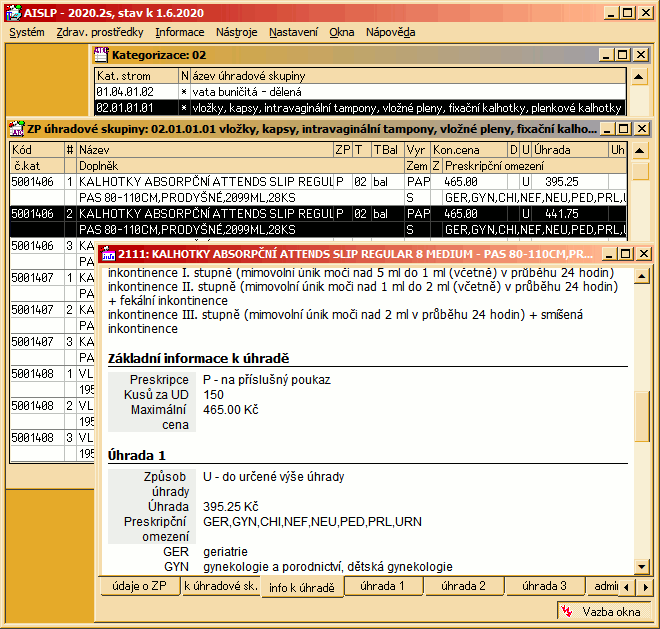Screen dimensions: 660x629
Task: Click the 465.00 Kč maximální cena value
Action: [x=231, y=410]
